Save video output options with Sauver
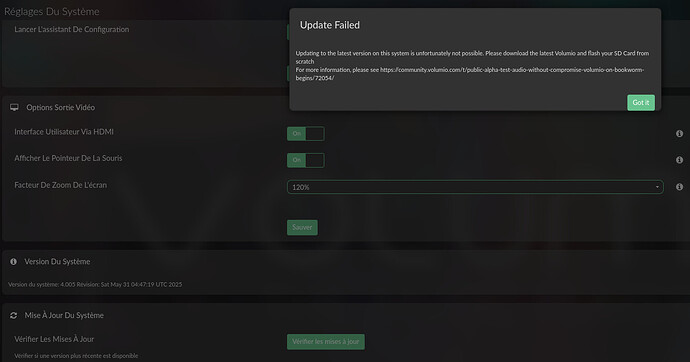 coord(302,227)
